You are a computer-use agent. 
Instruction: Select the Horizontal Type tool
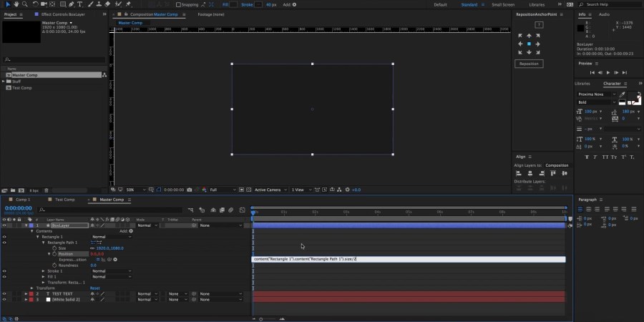point(79,4)
